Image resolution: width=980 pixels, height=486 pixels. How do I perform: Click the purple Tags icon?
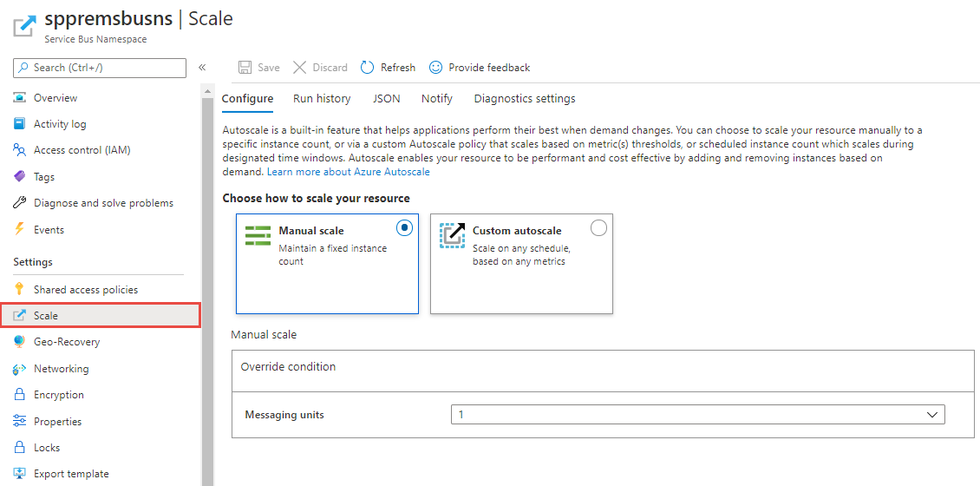(x=20, y=177)
